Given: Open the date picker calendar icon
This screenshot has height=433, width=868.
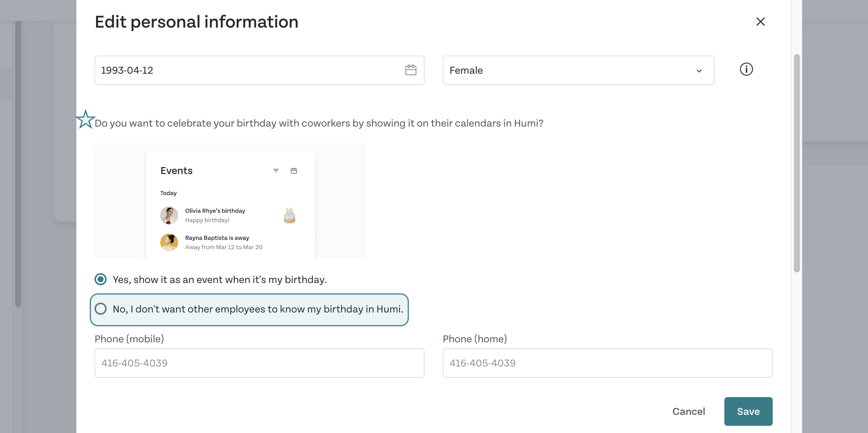Looking at the screenshot, I should point(411,70).
